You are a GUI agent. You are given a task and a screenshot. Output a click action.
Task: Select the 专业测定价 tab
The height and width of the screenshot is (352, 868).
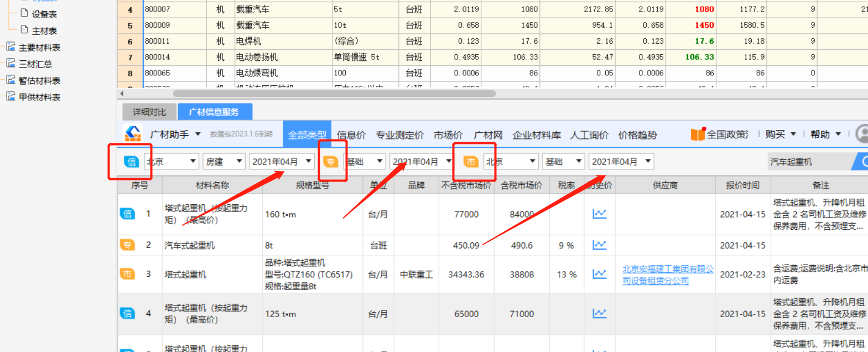399,135
